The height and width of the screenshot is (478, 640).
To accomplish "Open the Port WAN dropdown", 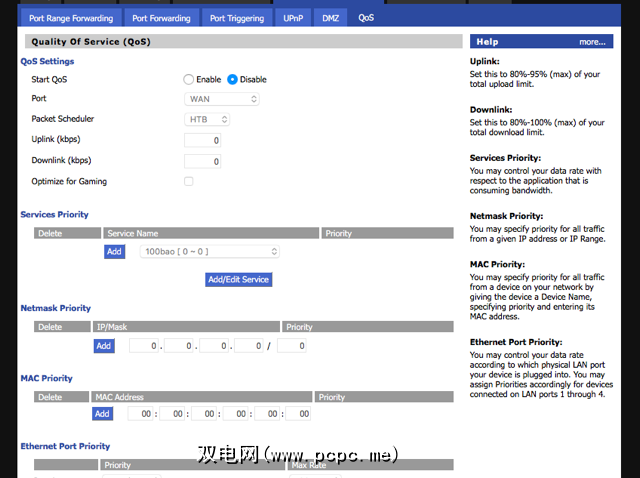I will pyautogui.click(x=222, y=99).
